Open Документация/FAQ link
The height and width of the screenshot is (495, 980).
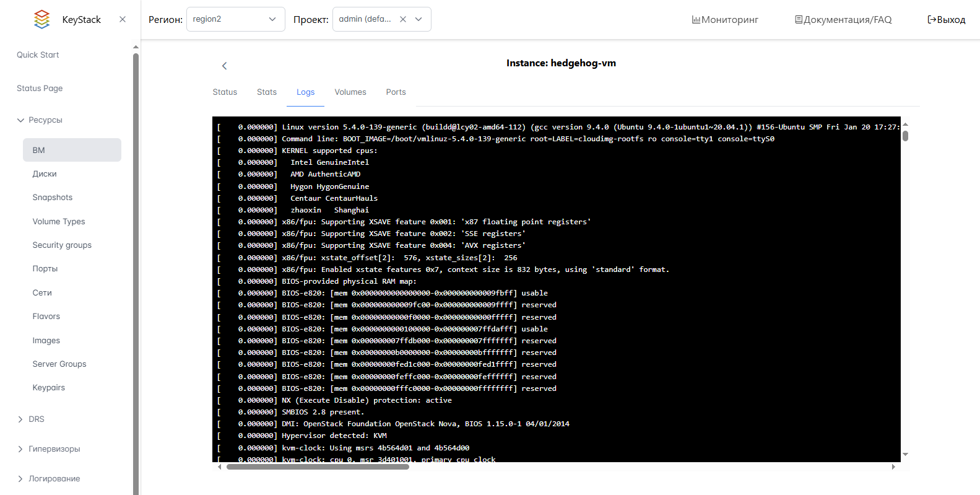click(843, 20)
